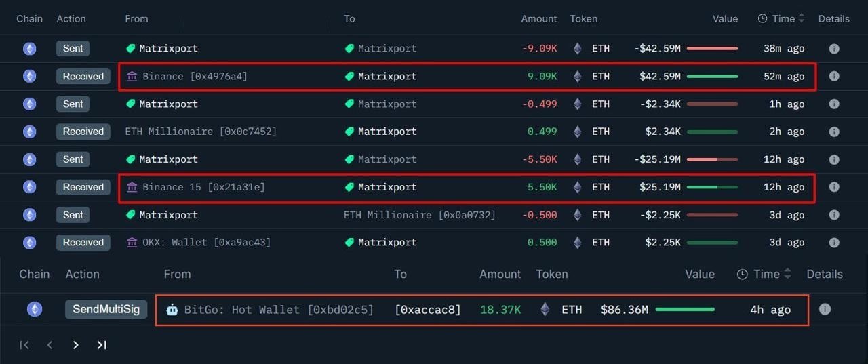Viewport: 868px width, 364px height.
Task: Click bank icon beside OKX: Wallet
Action: click(132, 243)
